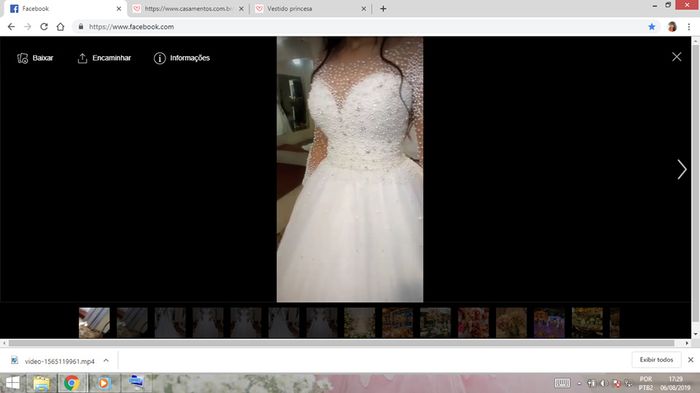Select the fourth thumbnail in filmstrip
This screenshot has width=700, height=393.
click(x=208, y=322)
